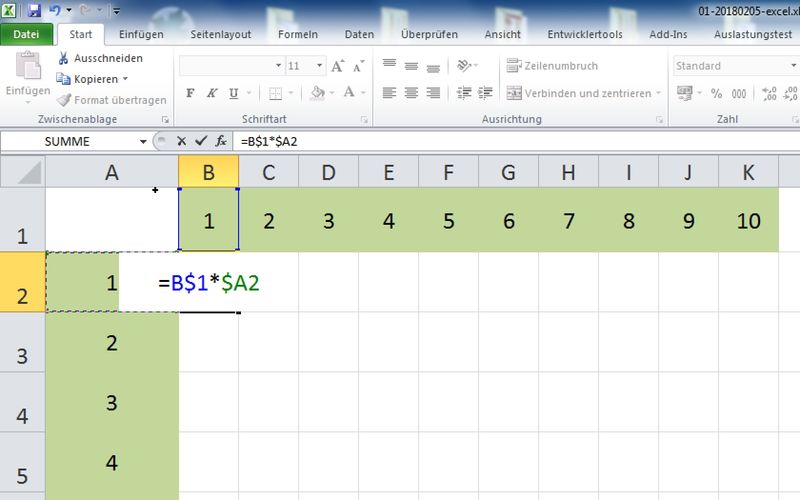
Task: Click the Einfügen paste clipboard icon
Action: pyautogui.click(x=28, y=66)
